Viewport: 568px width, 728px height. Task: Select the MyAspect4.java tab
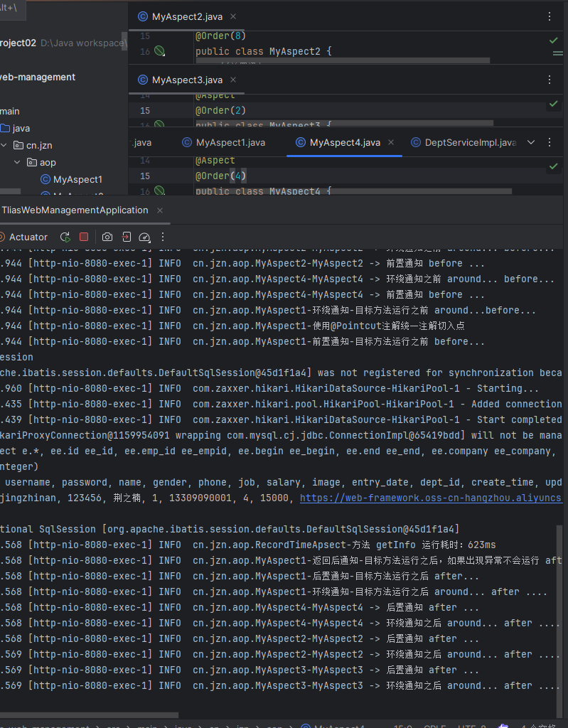coord(345,142)
